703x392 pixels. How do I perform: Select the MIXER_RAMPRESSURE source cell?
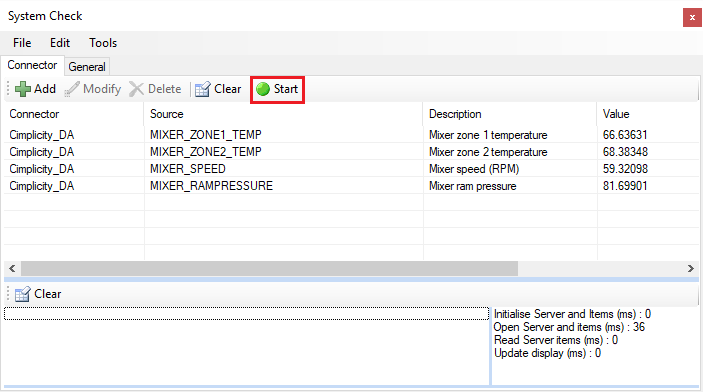point(211,186)
